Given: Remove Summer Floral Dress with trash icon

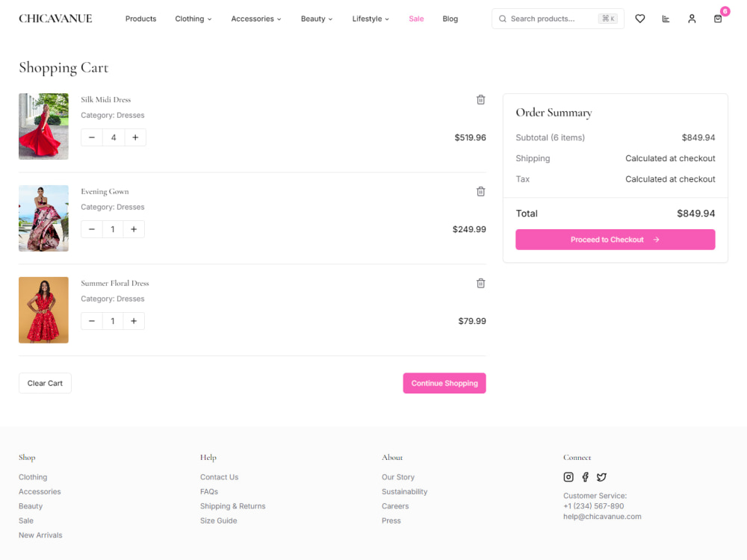Looking at the screenshot, I should point(480,283).
